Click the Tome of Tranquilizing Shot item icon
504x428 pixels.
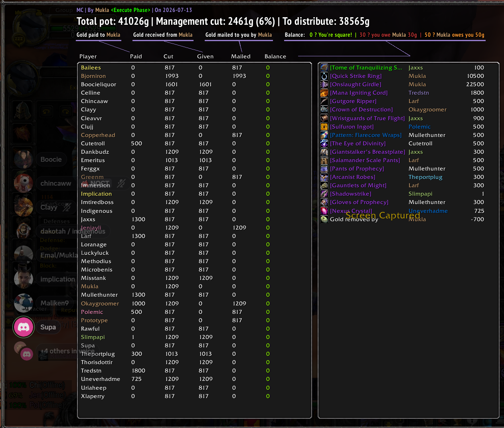point(324,67)
